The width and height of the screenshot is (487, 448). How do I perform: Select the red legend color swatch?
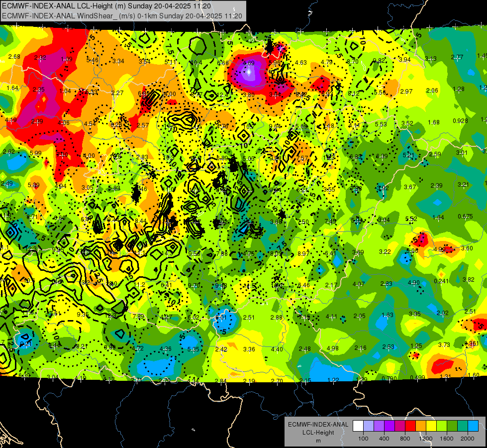[x=410, y=426]
